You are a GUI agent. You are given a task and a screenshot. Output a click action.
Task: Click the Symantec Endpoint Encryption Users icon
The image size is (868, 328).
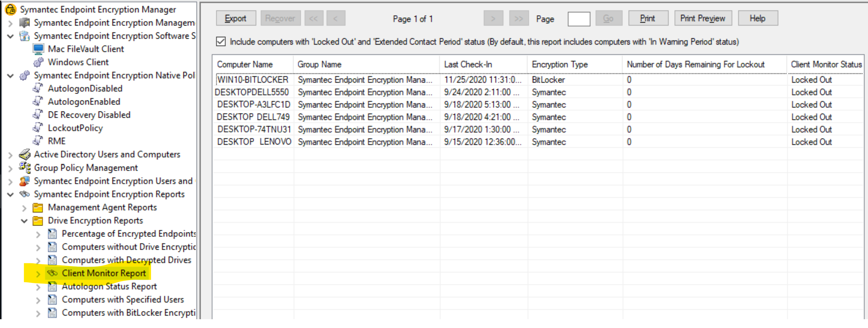[25, 181]
